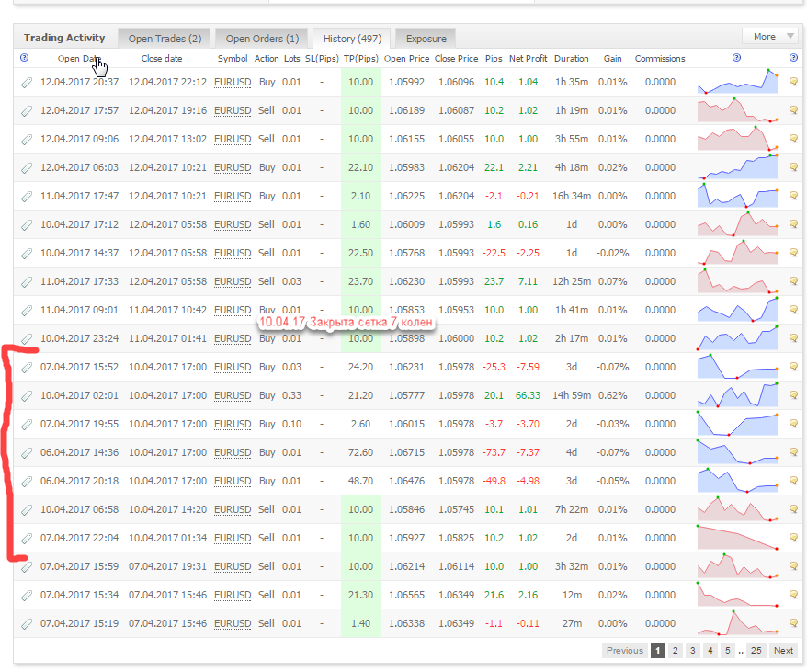807x672 pixels.
Task: Jump to history page 25
Action: coord(756,650)
